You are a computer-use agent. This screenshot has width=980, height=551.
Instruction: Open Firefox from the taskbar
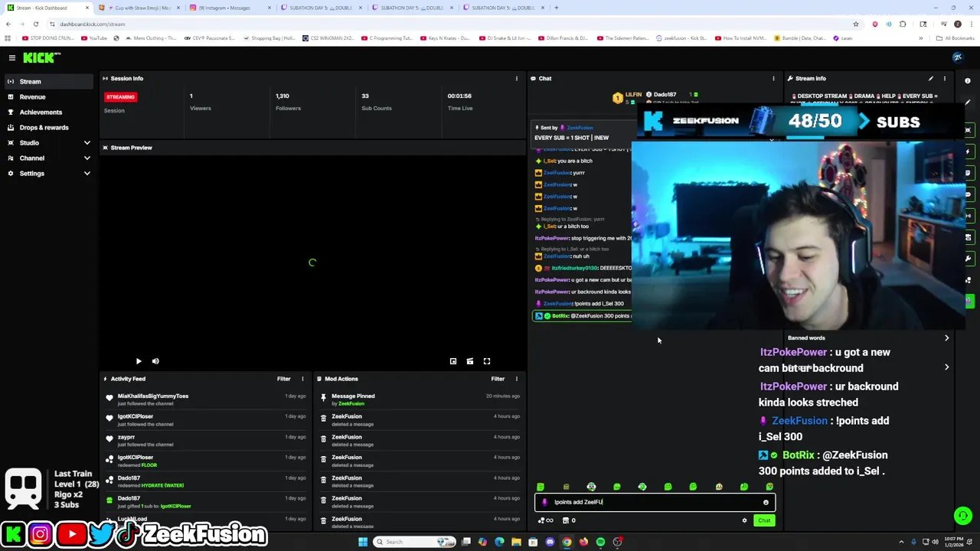click(583, 542)
